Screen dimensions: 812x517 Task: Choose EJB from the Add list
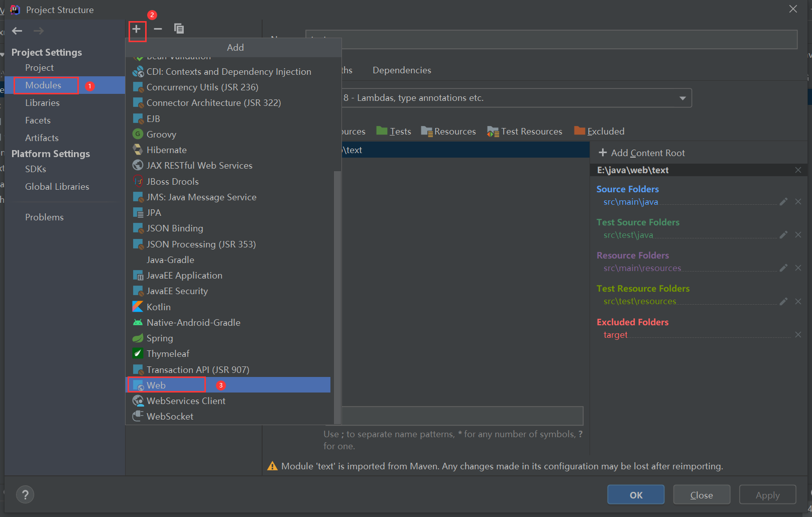[x=228, y=119]
